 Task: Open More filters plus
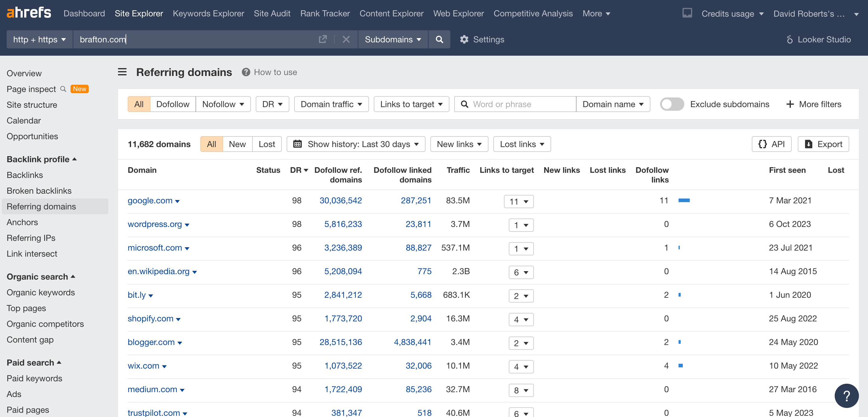[x=814, y=104]
